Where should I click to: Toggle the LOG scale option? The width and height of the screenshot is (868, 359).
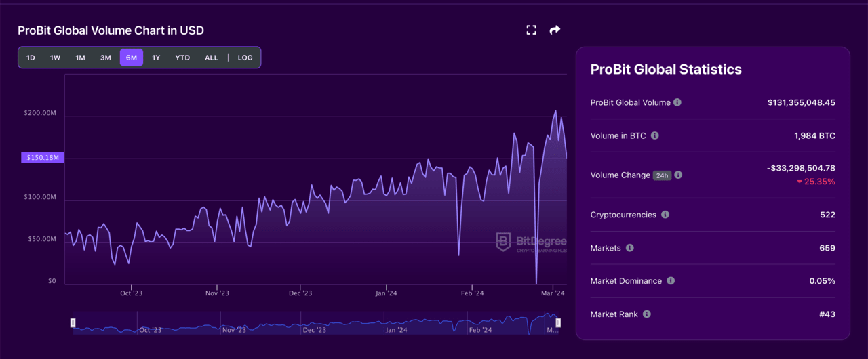pyautogui.click(x=245, y=58)
